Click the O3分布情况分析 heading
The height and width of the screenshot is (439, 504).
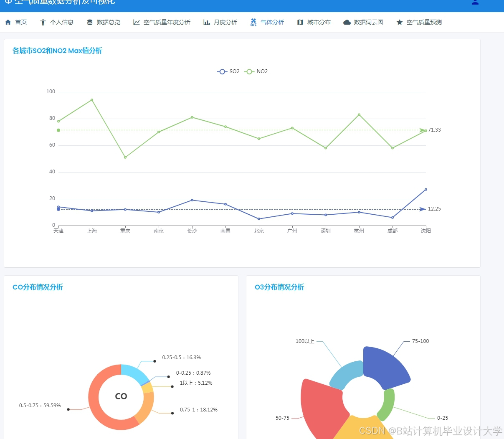click(279, 287)
